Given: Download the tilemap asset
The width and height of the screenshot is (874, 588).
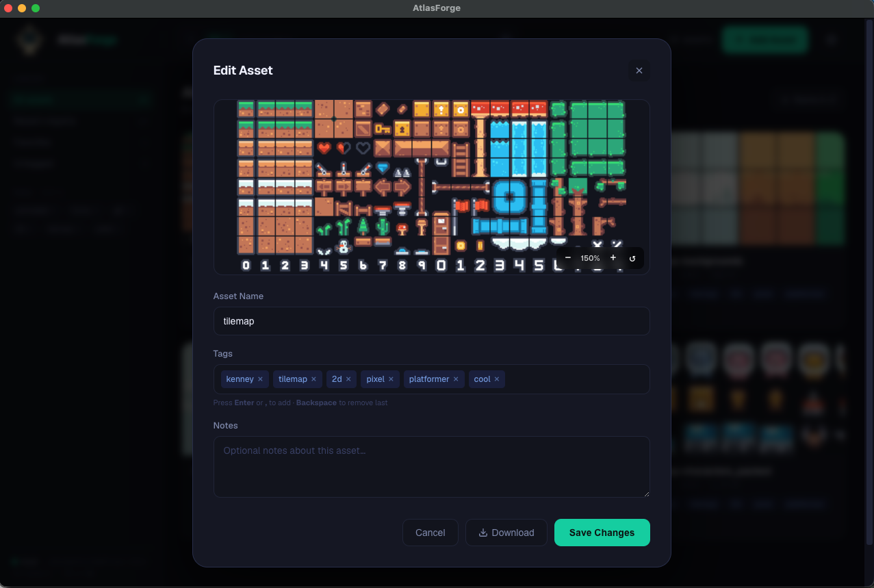Looking at the screenshot, I should click(506, 533).
